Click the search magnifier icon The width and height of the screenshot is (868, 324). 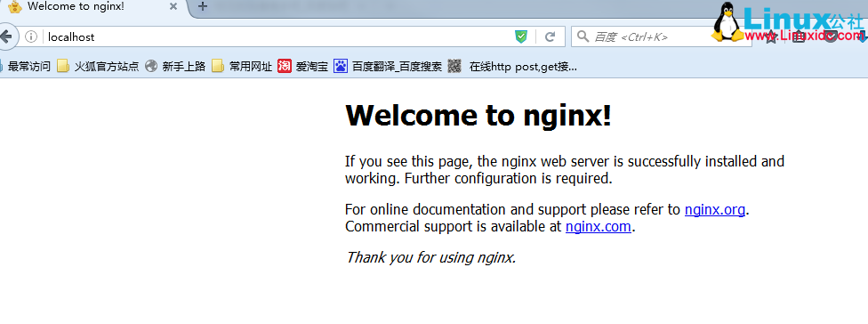(583, 36)
